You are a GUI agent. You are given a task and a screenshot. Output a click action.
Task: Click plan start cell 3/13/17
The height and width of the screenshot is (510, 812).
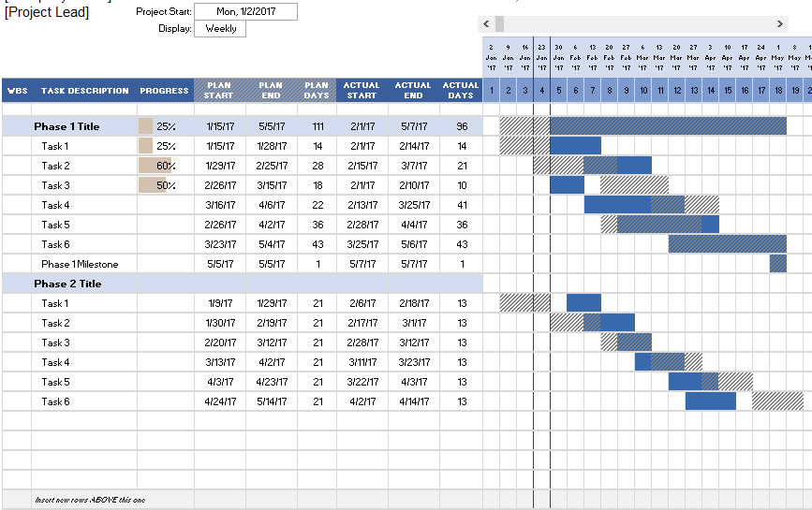220,362
